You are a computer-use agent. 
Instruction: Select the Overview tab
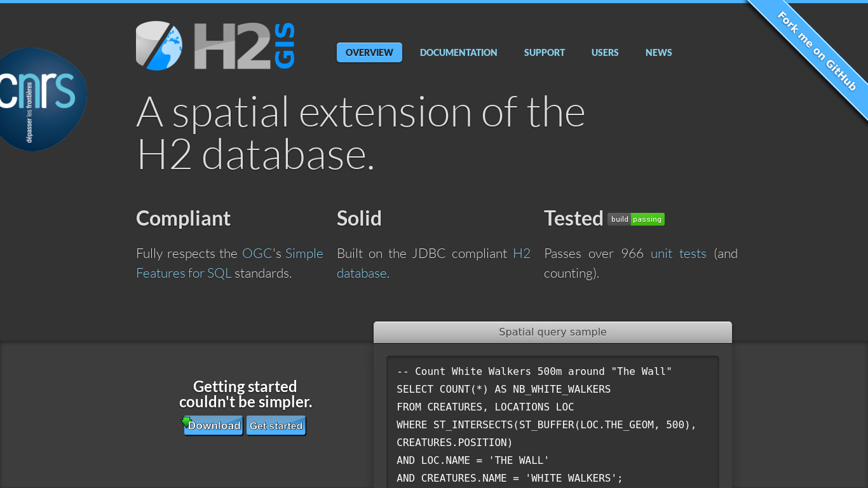(x=369, y=53)
